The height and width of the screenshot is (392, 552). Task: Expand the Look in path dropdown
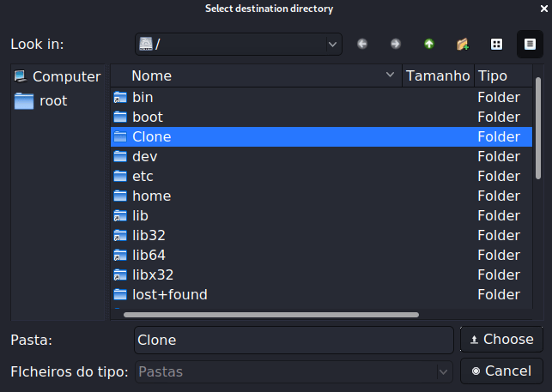(332, 44)
